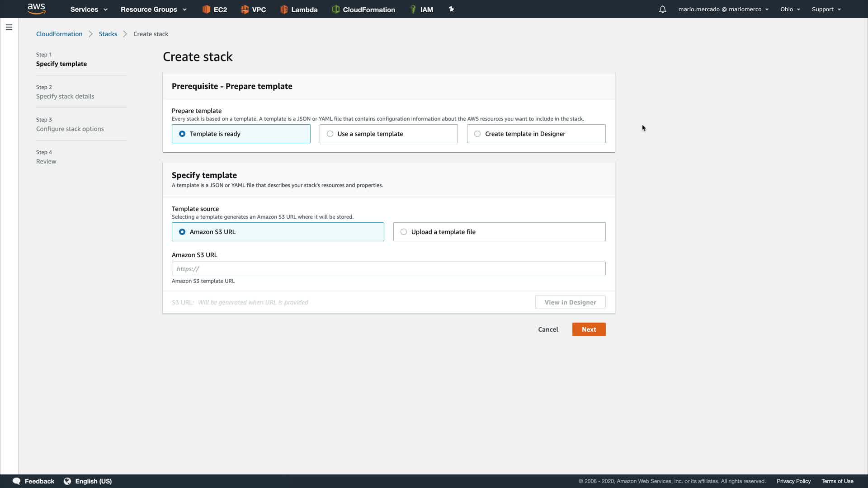Click the Amazon S3 URL input field
Image resolution: width=868 pixels, height=488 pixels.
coord(388,268)
